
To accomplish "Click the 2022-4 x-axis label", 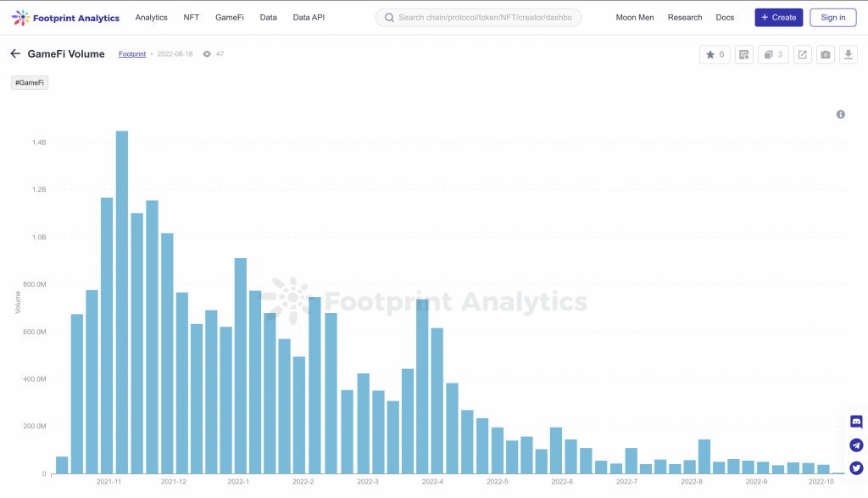I will tap(432, 481).
